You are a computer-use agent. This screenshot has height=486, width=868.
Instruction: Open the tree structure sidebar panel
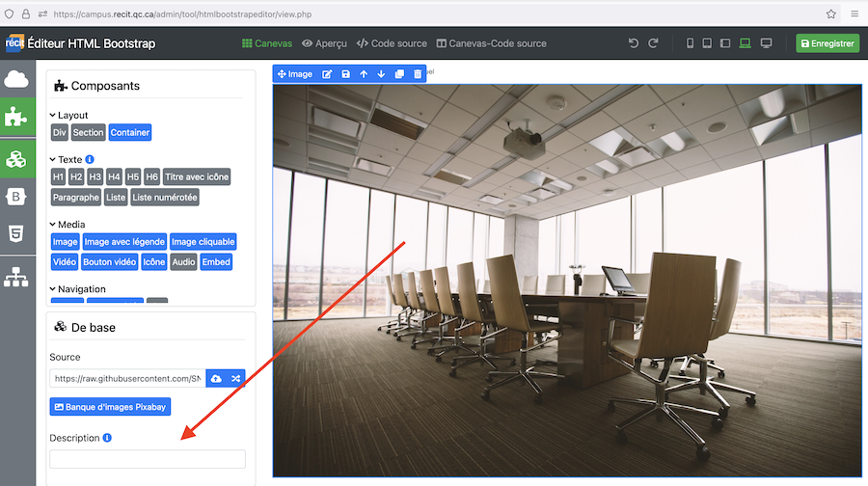(16, 277)
